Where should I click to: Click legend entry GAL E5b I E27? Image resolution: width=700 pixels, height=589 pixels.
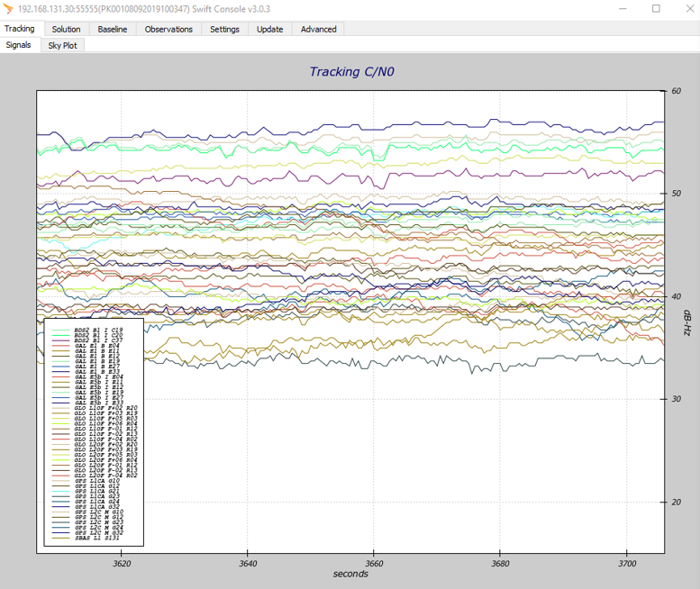pos(87,397)
